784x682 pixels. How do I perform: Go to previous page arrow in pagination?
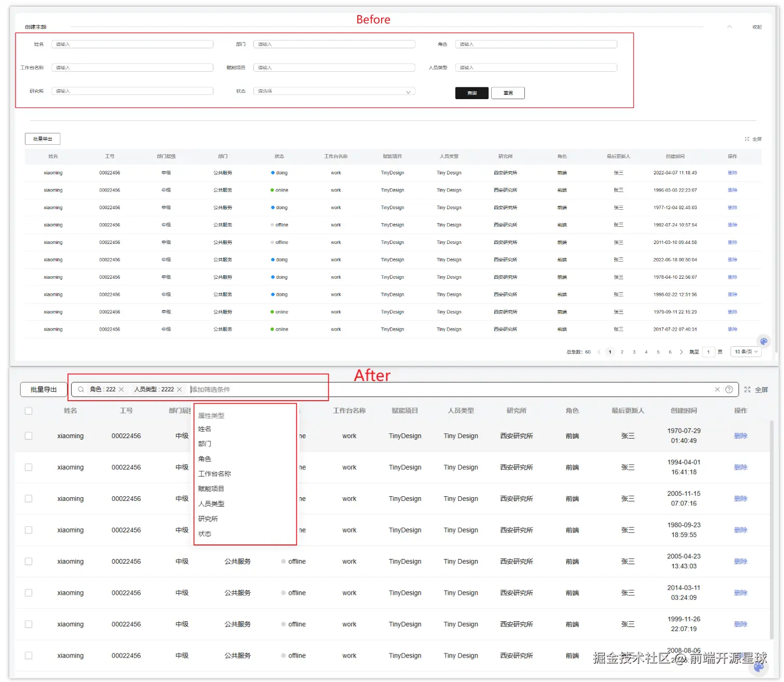[599, 352]
